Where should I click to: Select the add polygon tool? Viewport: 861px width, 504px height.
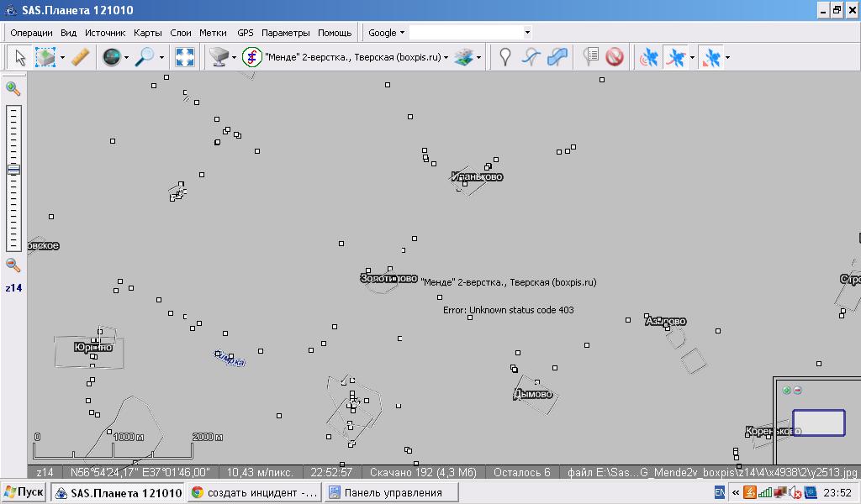[x=557, y=57]
